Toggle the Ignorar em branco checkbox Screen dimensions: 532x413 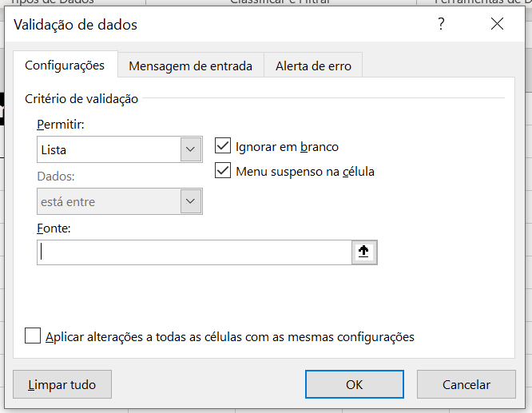pos(224,147)
